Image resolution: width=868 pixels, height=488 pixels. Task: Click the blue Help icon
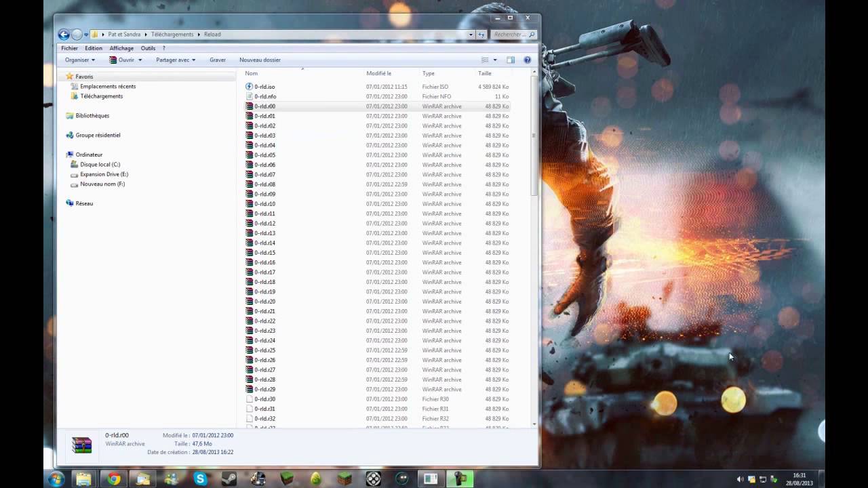[x=527, y=60]
